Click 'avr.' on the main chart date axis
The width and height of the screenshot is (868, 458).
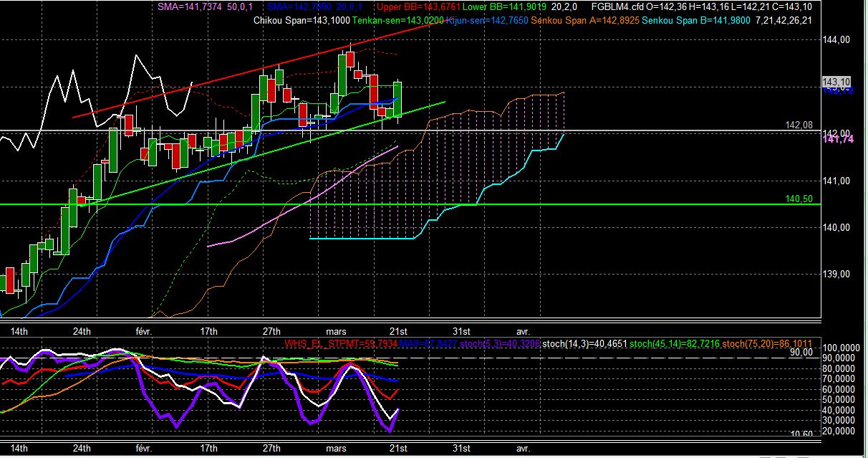(x=524, y=331)
